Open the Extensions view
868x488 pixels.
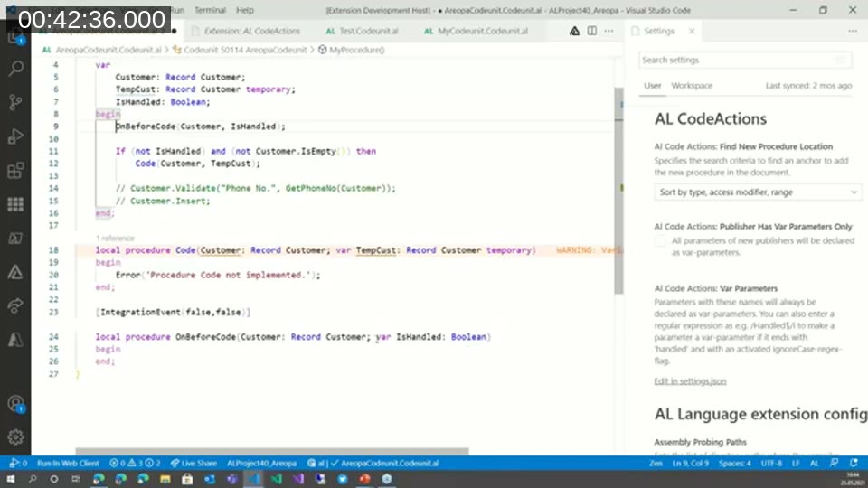tap(15, 170)
